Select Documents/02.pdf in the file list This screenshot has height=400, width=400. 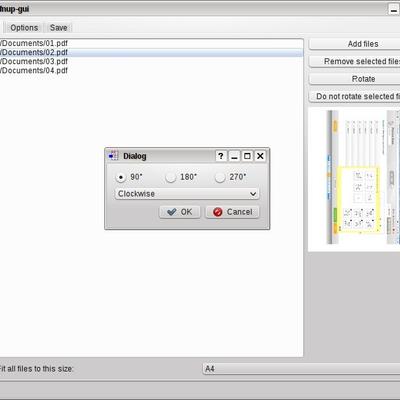tap(151, 52)
